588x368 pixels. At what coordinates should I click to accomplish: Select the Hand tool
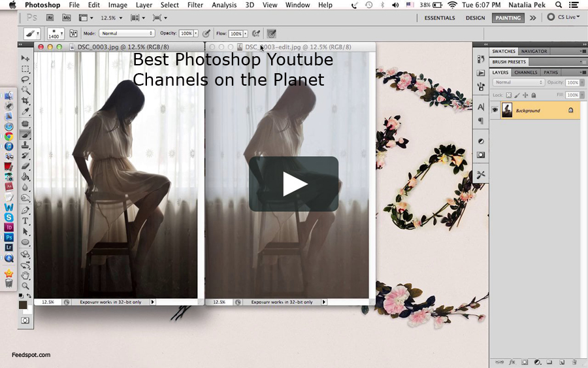[x=25, y=276]
